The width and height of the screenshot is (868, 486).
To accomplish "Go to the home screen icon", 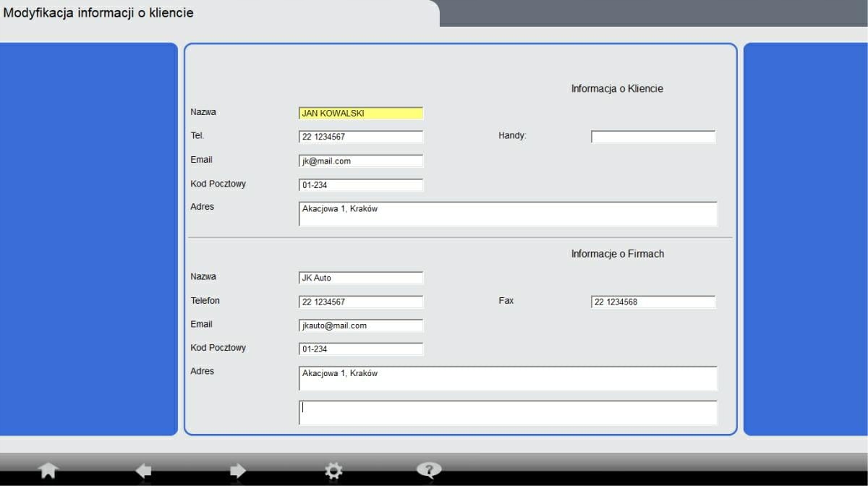I will (x=48, y=471).
